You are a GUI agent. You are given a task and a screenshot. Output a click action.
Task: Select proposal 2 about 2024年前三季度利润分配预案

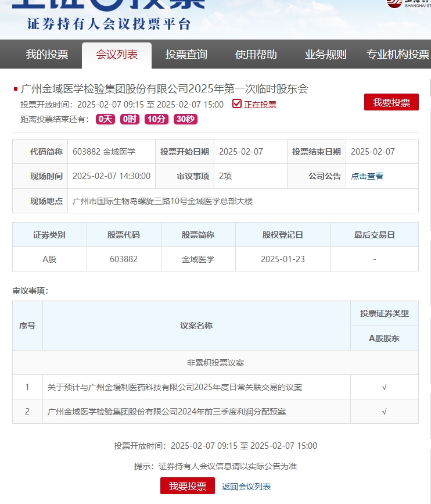pos(166,412)
